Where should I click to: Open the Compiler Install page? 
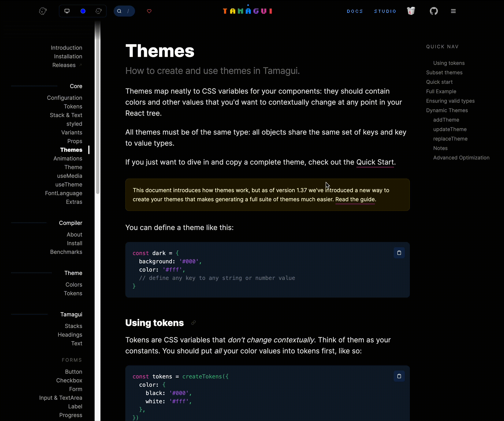click(74, 243)
